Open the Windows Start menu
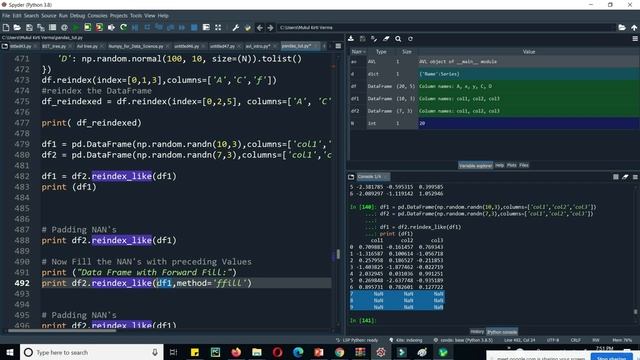The height and width of the screenshot is (360, 640). point(10,352)
